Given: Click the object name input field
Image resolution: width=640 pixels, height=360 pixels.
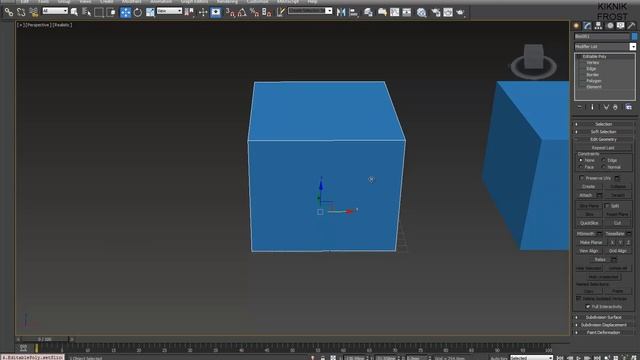Looking at the screenshot, I should [602, 36].
